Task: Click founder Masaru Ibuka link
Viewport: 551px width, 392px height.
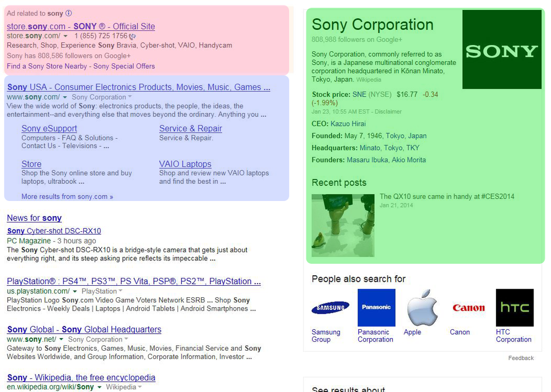Action: tap(367, 160)
